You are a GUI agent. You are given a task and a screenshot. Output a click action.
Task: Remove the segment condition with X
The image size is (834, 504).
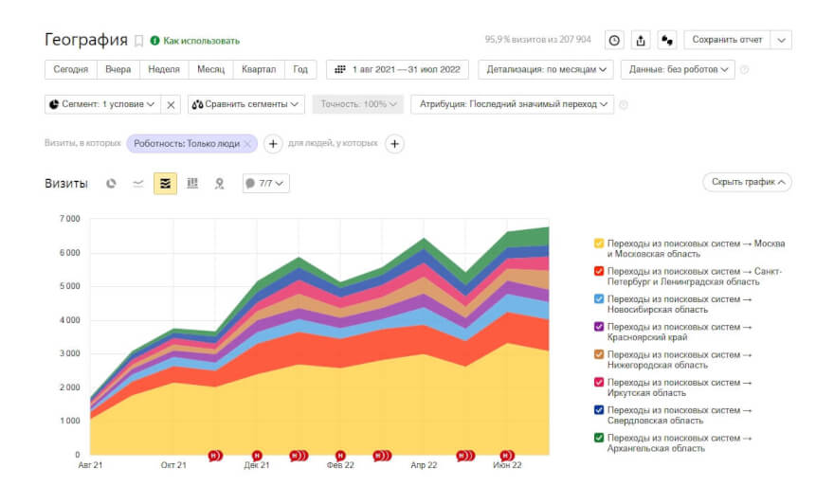click(x=172, y=104)
